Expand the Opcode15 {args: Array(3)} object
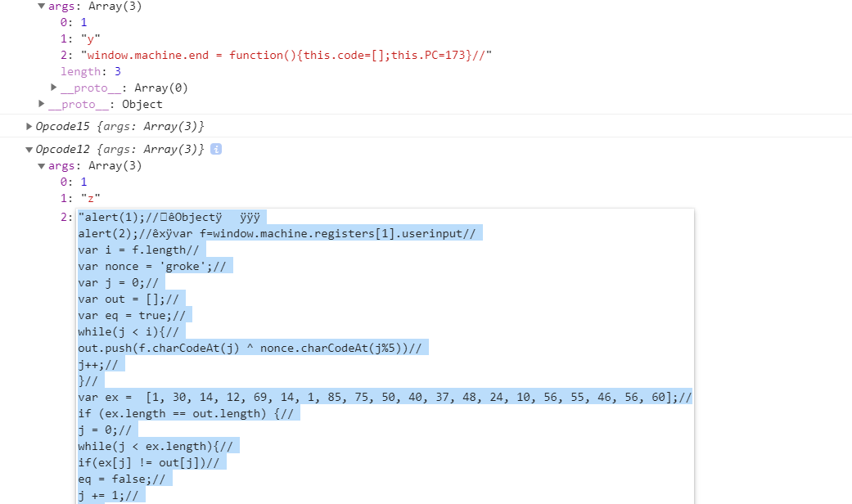The height and width of the screenshot is (504, 852). click(x=29, y=126)
